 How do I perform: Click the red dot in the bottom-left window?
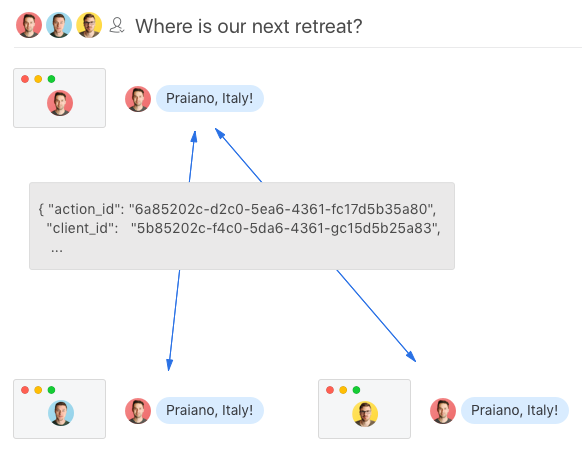[25, 390]
